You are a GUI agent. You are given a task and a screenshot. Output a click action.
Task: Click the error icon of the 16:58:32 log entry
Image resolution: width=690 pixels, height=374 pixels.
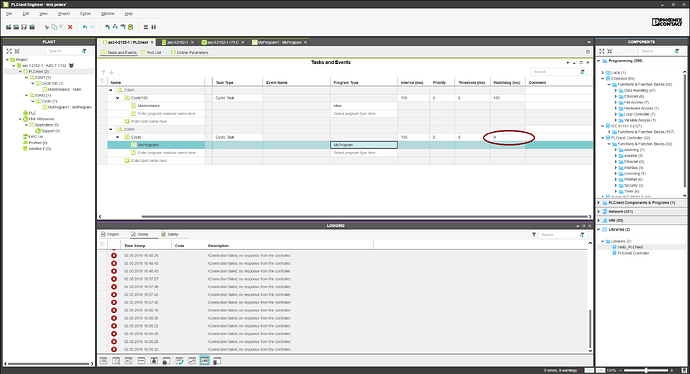click(114, 349)
